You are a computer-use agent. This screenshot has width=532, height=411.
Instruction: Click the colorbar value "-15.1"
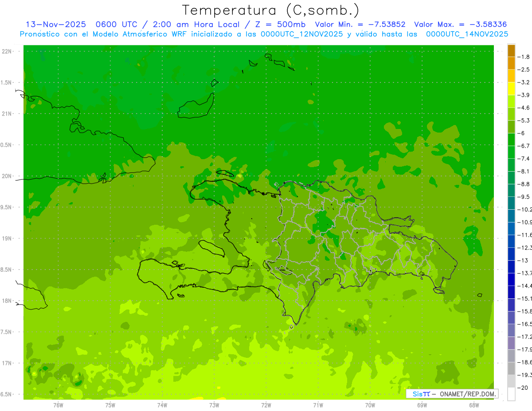pyautogui.click(x=525, y=298)
